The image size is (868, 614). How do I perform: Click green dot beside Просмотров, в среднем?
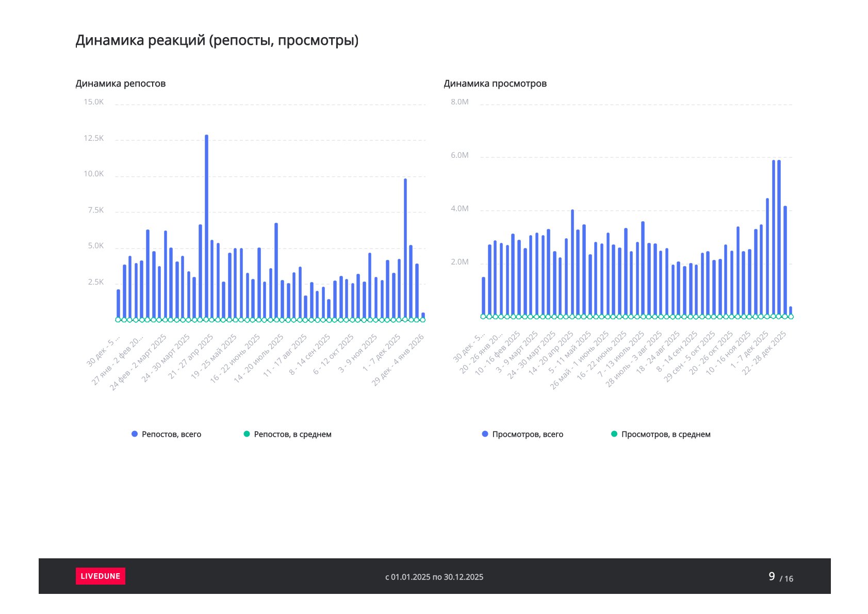614,434
